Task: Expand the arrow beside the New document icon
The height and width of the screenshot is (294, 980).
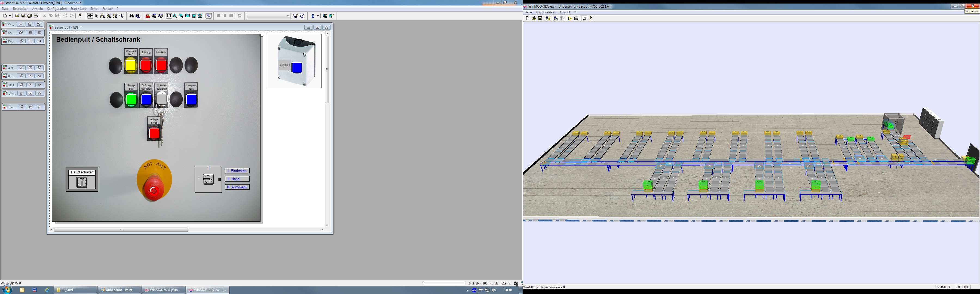Action: (x=10, y=16)
